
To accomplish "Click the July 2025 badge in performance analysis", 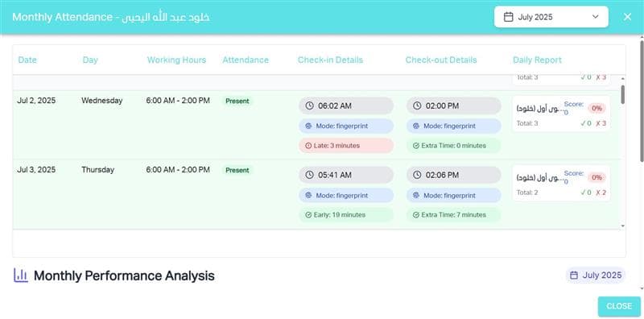I will click(596, 275).
